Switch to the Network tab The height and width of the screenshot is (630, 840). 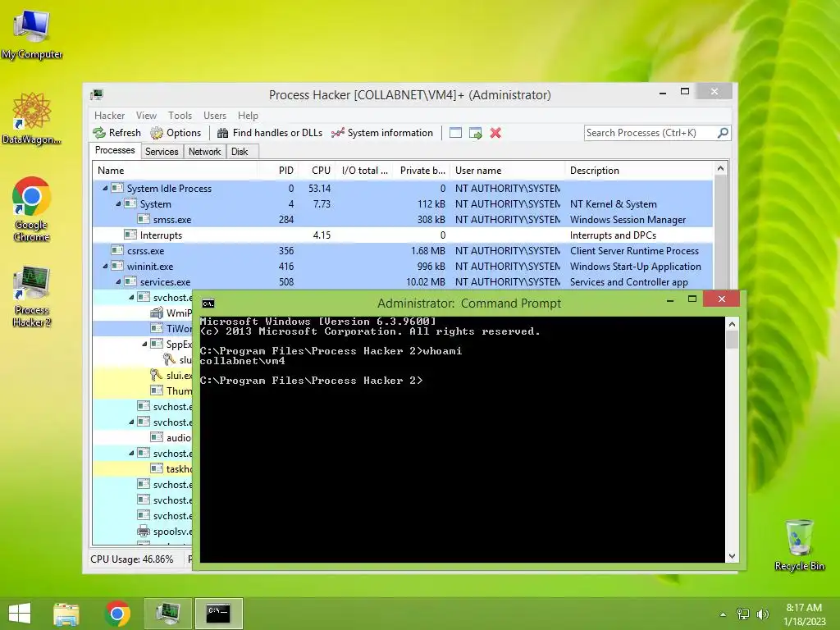pos(204,152)
